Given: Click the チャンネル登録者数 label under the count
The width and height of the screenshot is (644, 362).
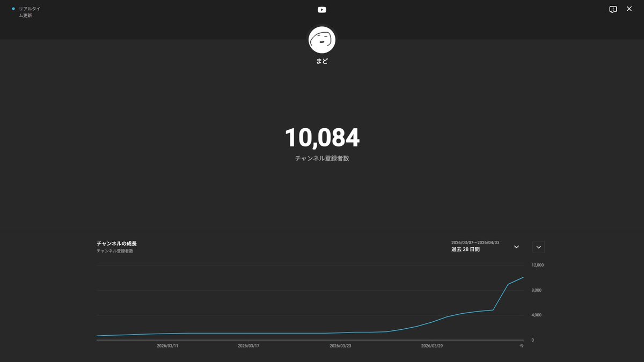Looking at the screenshot, I should [x=322, y=159].
